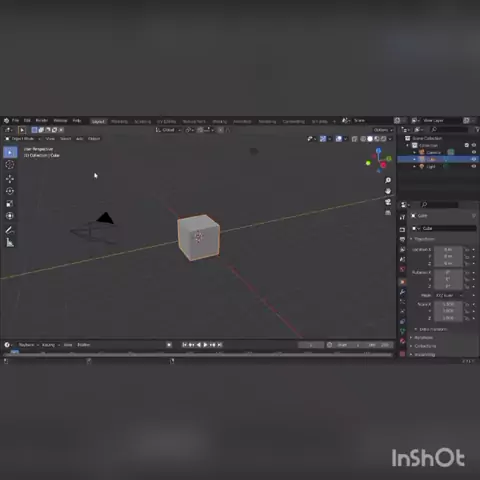Expand the Delta Transform panel
Screen dimensions: 480x480
tap(433, 329)
